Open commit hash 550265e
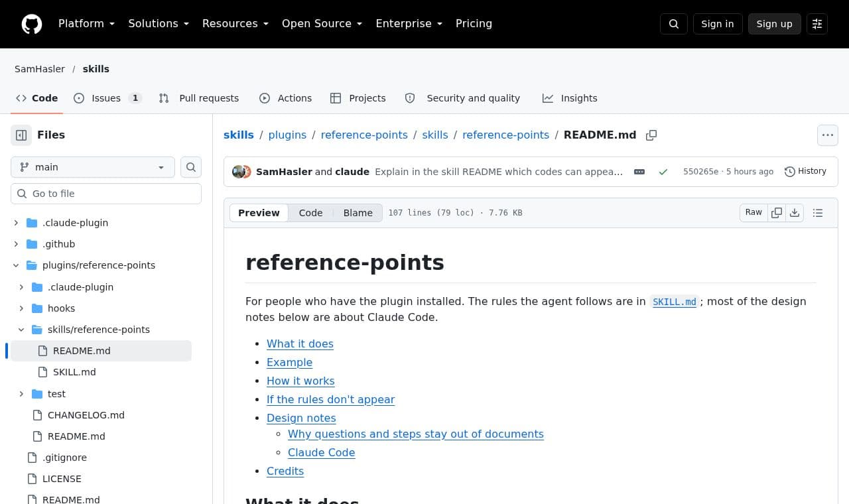 click(700, 172)
